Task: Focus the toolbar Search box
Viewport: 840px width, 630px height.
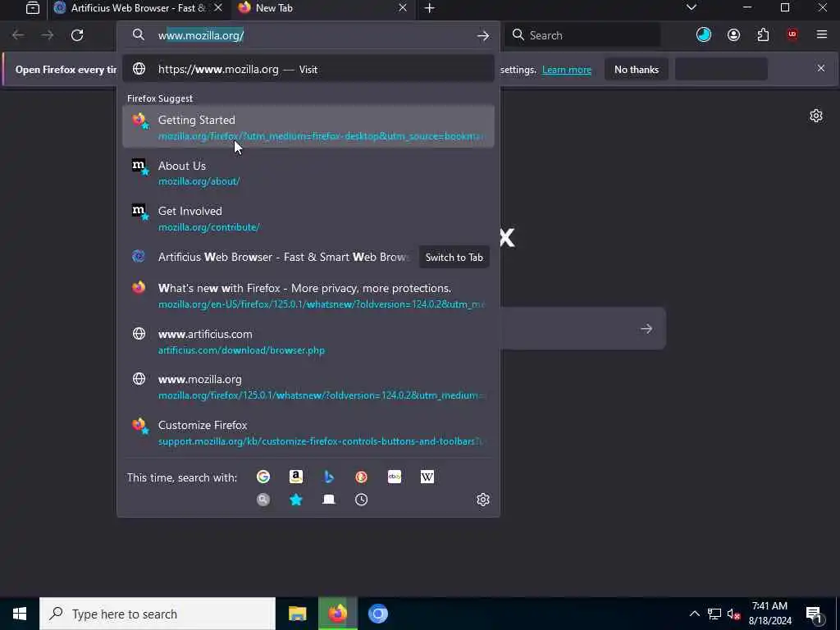Action: click(x=583, y=35)
